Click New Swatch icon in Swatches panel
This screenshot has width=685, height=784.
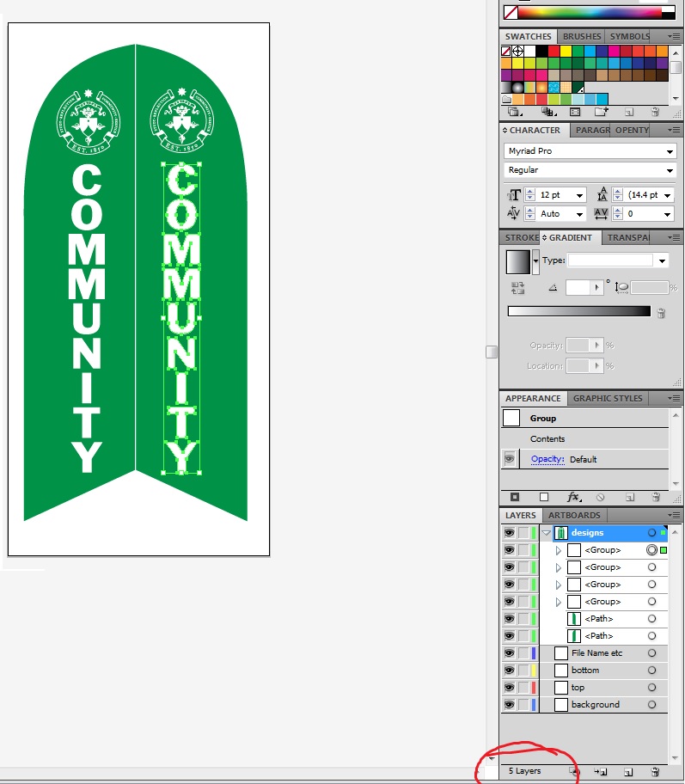[x=629, y=112]
